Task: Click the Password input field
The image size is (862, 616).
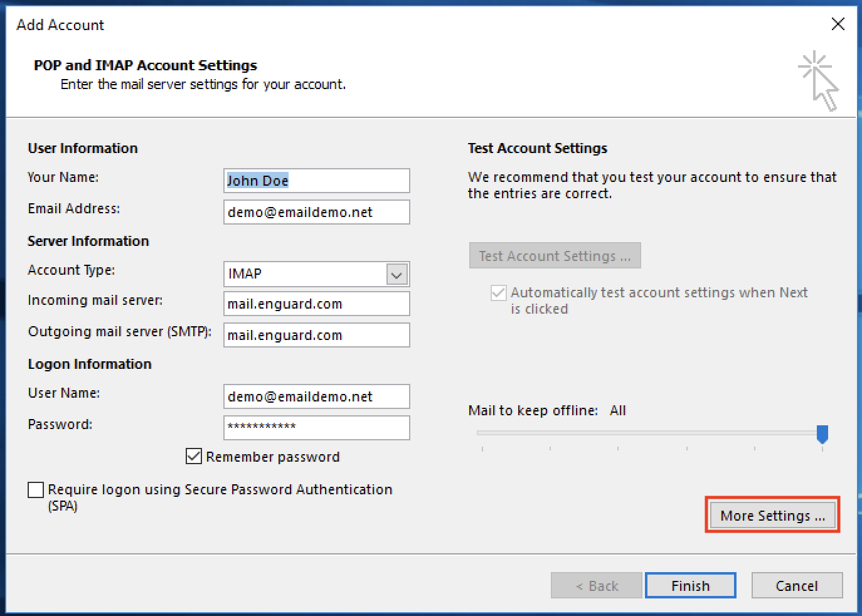Action: click(316, 428)
